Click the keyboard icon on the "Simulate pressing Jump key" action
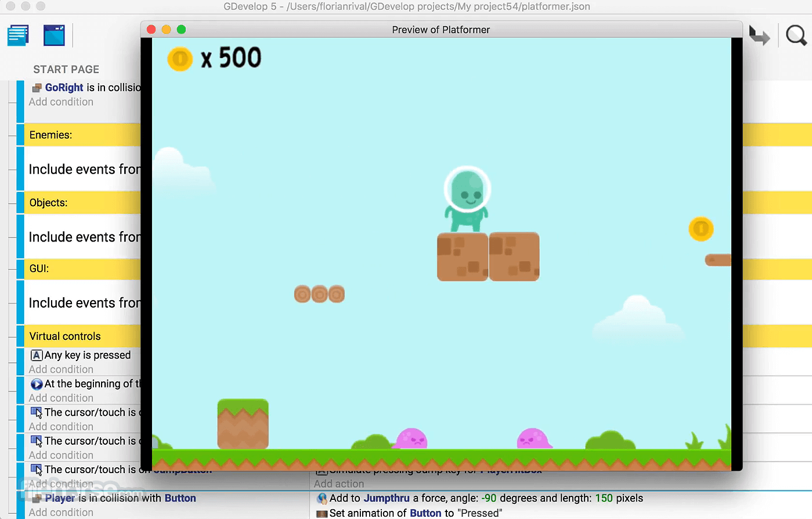The image size is (812, 519). click(x=321, y=470)
